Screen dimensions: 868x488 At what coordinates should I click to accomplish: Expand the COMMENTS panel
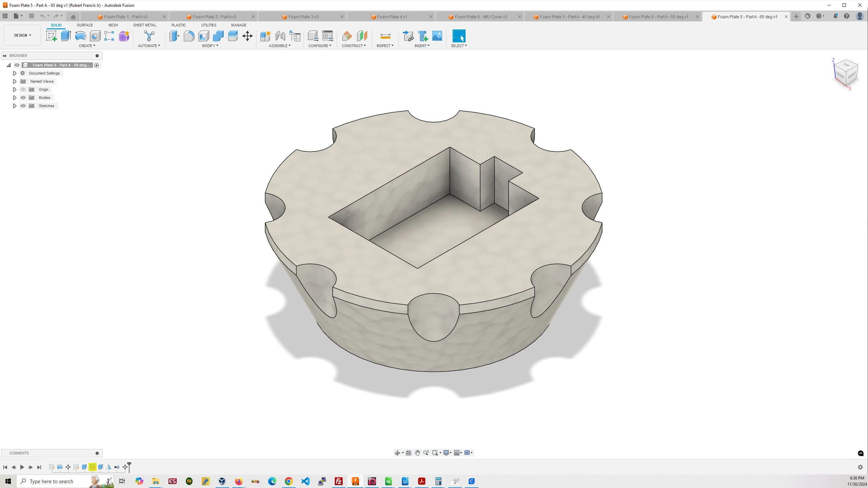coord(97,453)
